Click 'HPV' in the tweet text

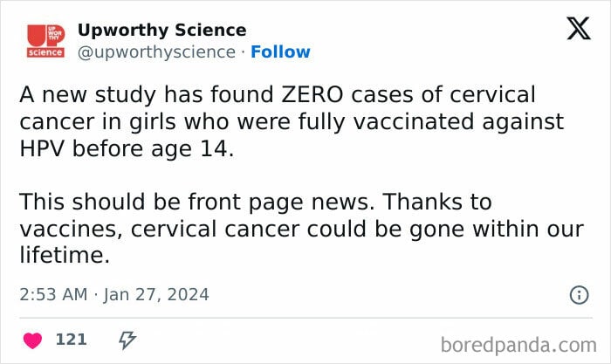(x=42, y=149)
